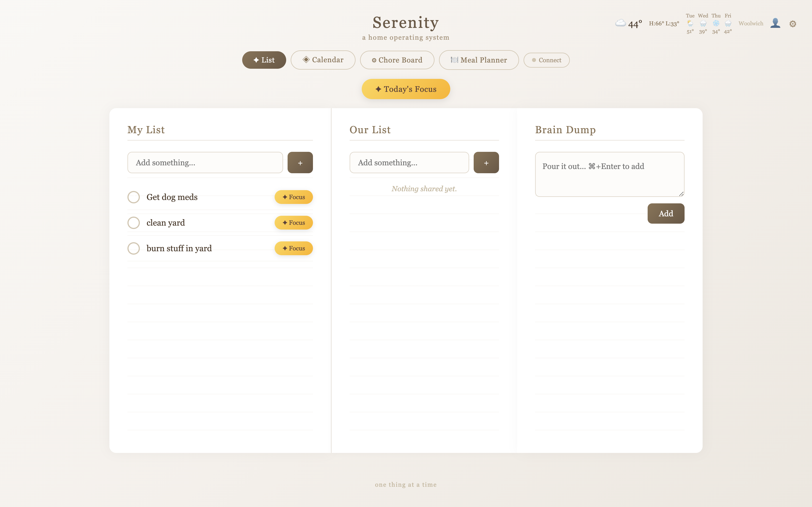
Task: Check off Get dog meds
Action: coord(134,197)
